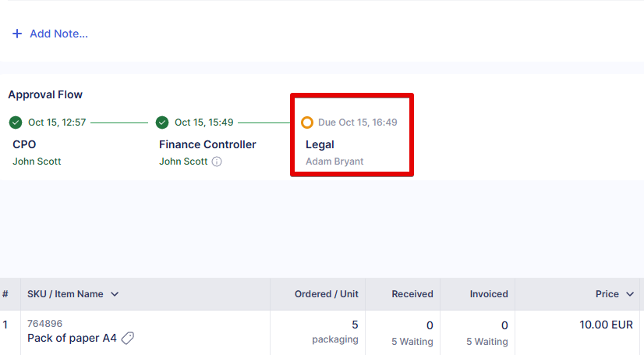Click the Invoiced column header
The height and width of the screenshot is (355, 644).
pyautogui.click(x=489, y=294)
